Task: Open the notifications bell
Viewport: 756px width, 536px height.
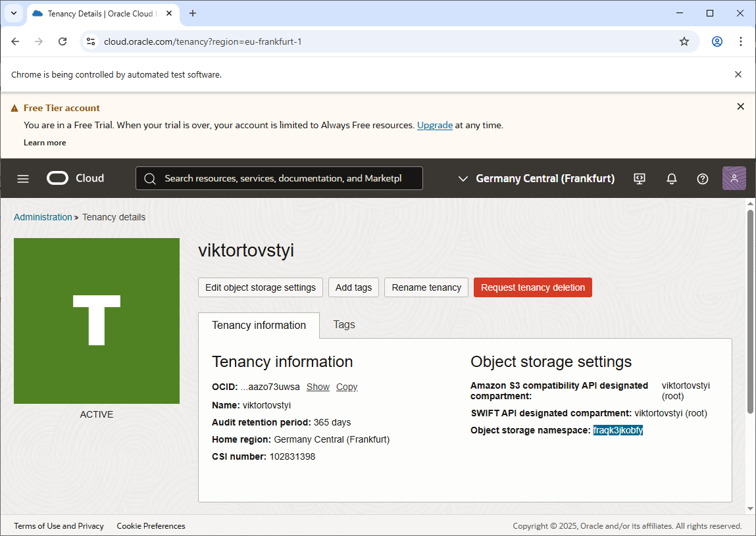Action: [x=671, y=178]
